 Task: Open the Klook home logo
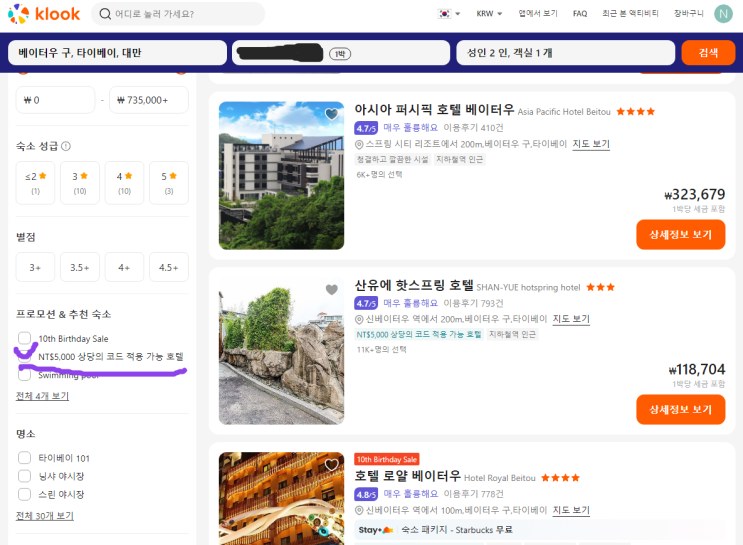tap(44, 14)
